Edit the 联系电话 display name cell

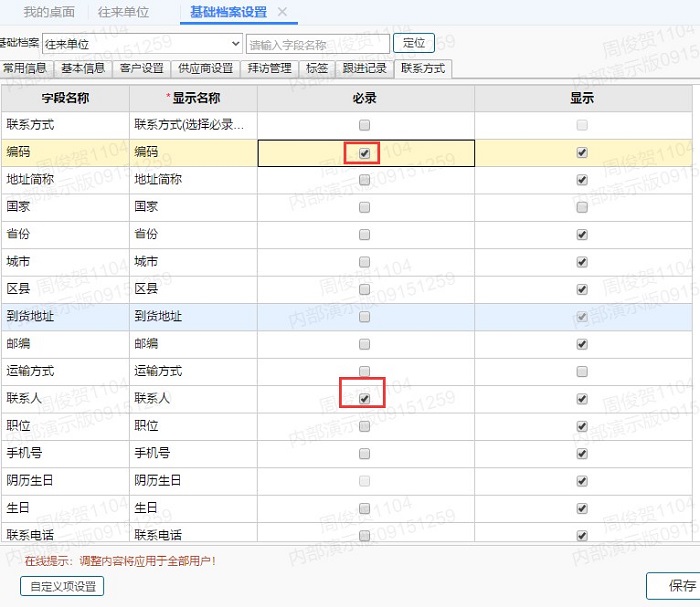[x=193, y=533]
